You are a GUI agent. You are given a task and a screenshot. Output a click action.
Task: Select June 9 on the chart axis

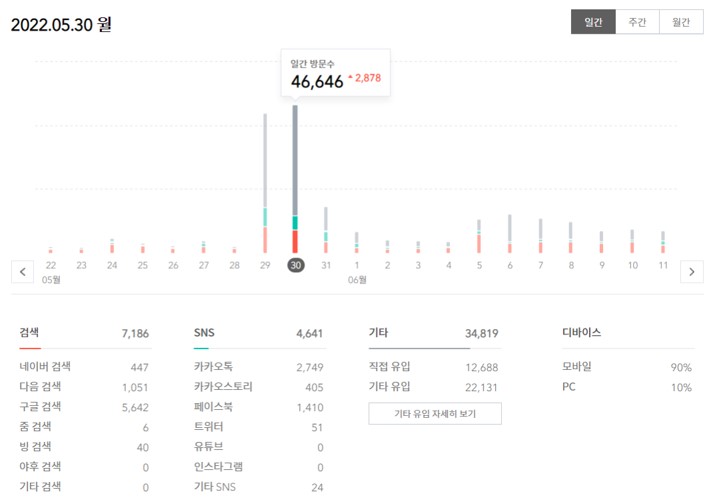point(602,265)
